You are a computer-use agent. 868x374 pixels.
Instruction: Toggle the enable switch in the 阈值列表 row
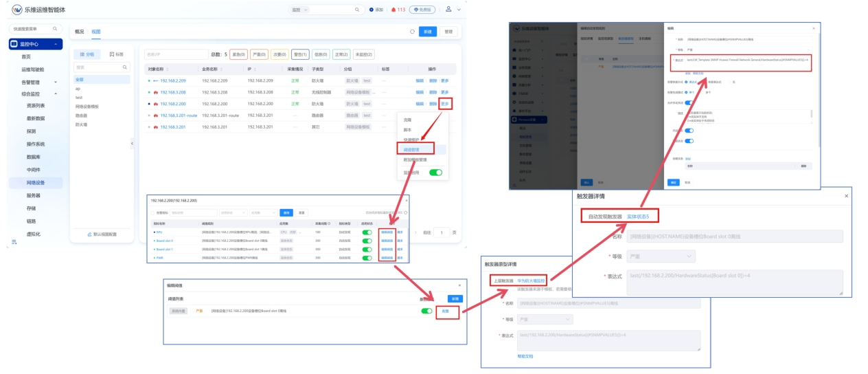click(x=426, y=311)
